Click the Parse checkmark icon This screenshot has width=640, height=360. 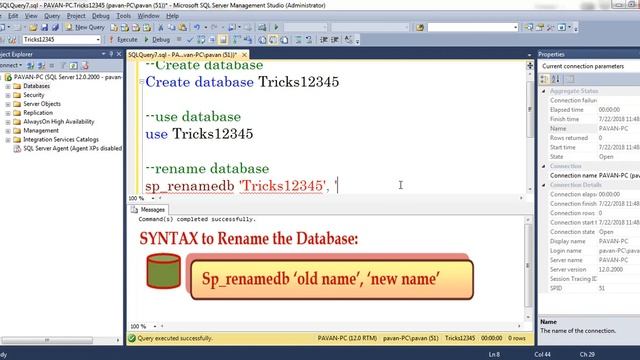pos(190,40)
